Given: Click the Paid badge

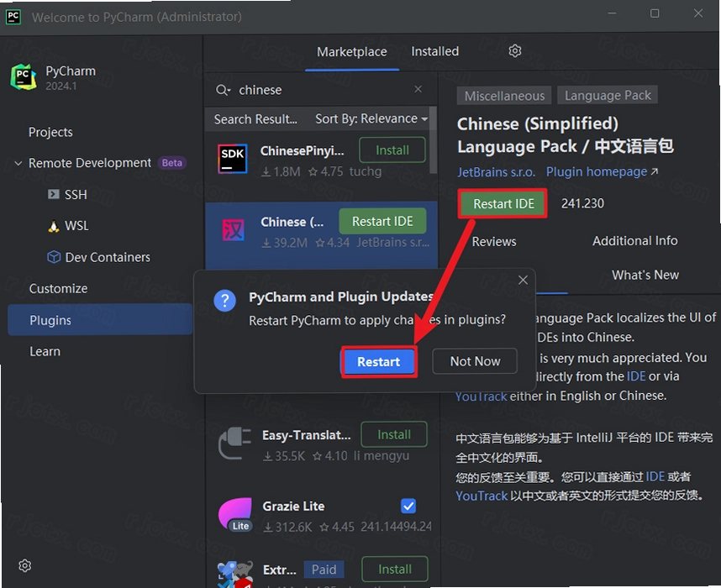Looking at the screenshot, I should click(x=324, y=570).
